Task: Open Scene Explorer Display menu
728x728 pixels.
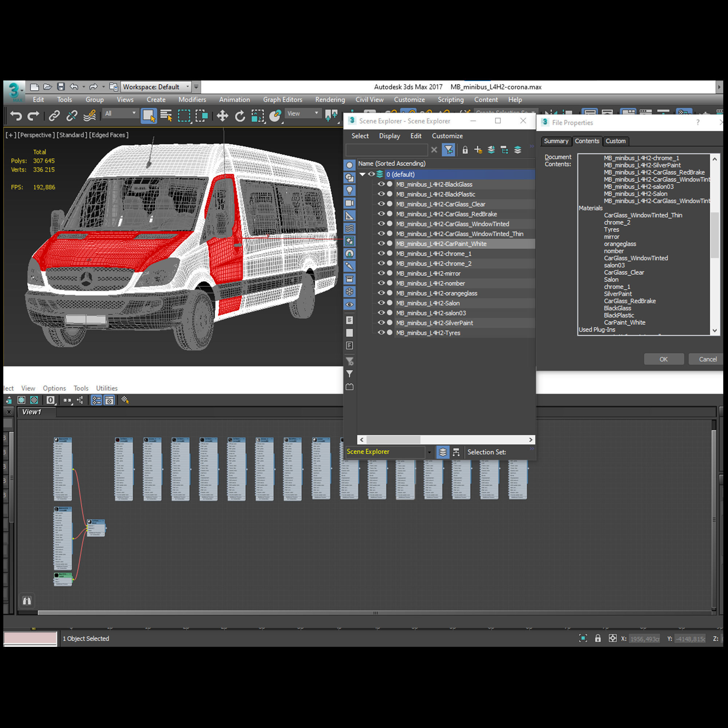Action: (x=389, y=136)
